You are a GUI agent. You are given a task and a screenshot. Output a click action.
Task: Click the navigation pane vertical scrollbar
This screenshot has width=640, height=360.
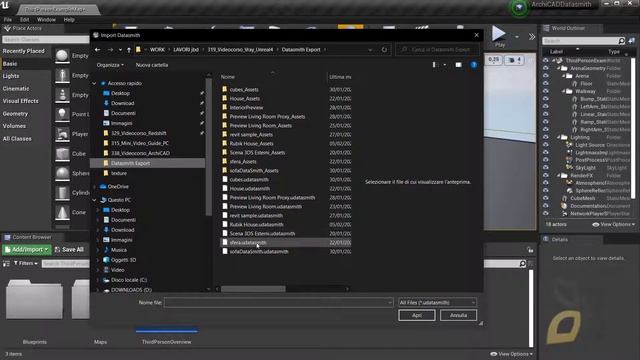pos(209,147)
